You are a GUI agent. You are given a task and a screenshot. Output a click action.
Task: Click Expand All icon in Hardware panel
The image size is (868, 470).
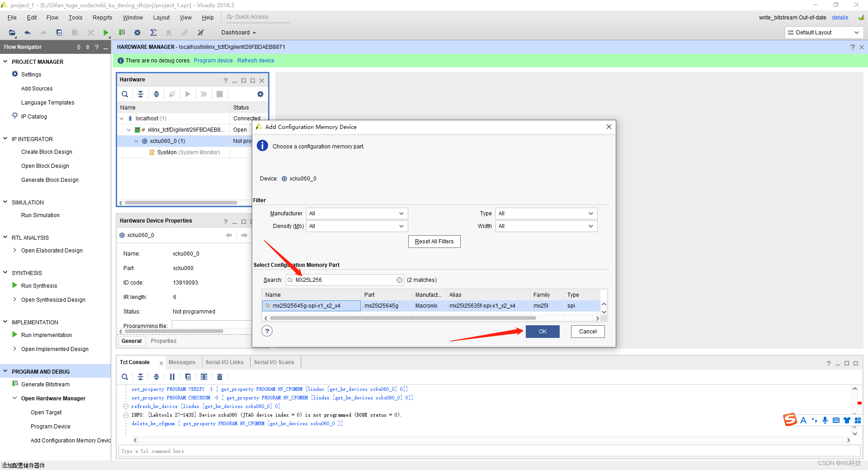156,94
